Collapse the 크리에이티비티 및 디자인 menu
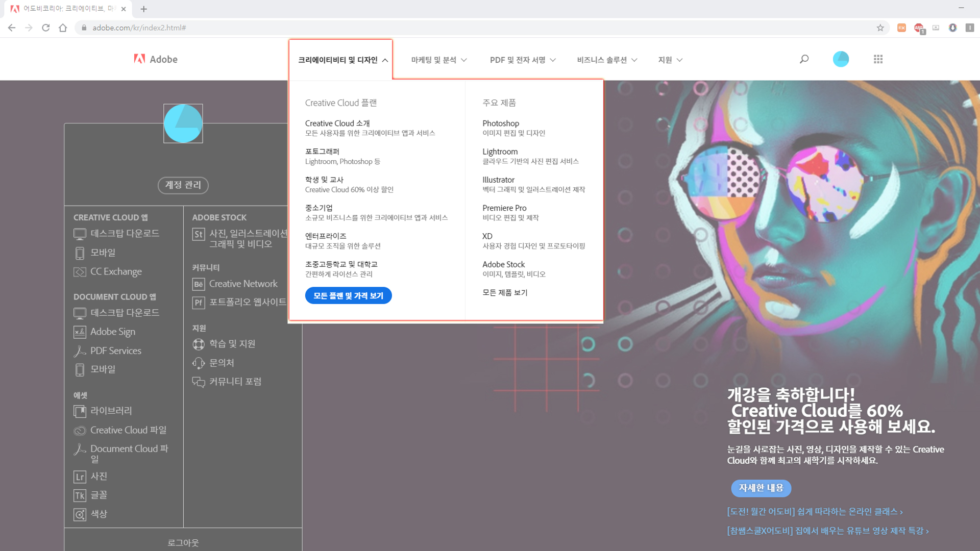 [342, 60]
